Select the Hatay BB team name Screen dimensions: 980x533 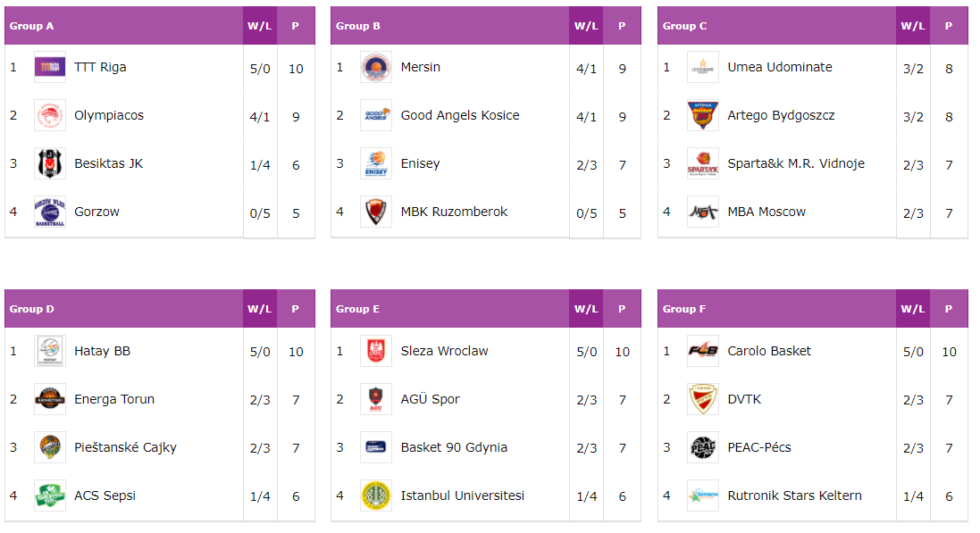103,351
